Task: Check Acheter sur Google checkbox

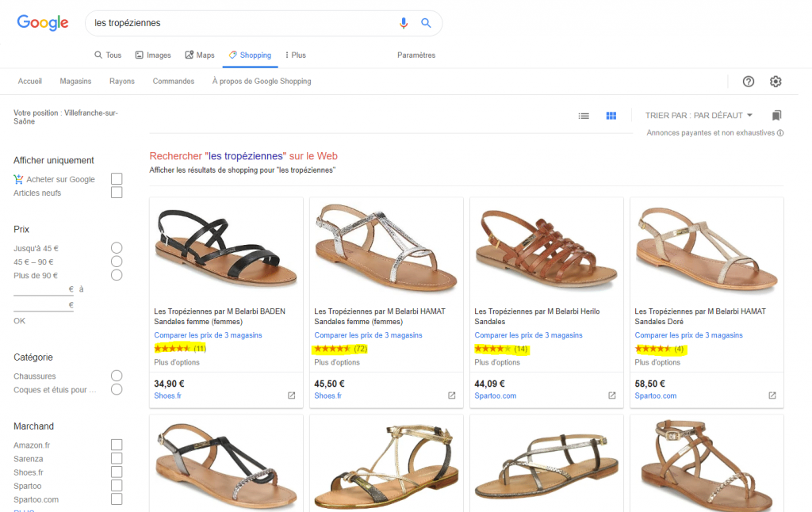Action: pyautogui.click(x=117, y=178)
